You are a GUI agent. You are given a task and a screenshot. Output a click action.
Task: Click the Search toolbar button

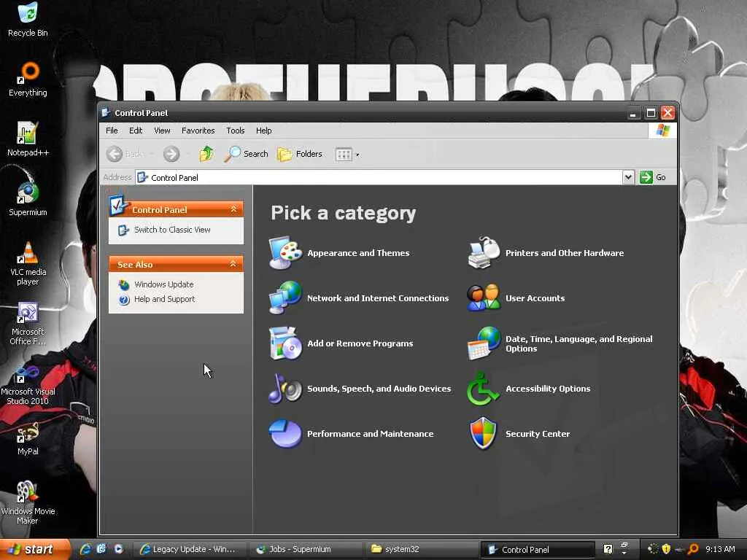(246, 154)
